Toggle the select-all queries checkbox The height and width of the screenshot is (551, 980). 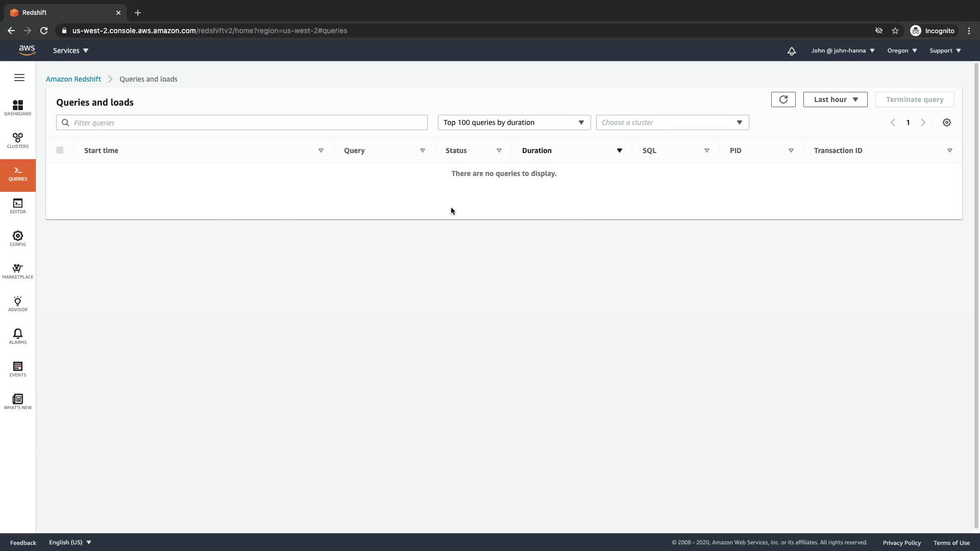60,150
